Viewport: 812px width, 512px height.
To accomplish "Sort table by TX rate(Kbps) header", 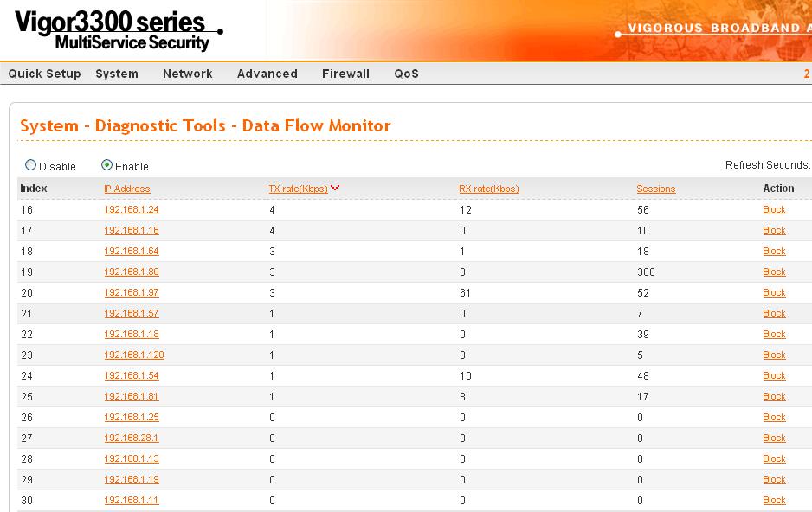I will click(x=298, y=189).
